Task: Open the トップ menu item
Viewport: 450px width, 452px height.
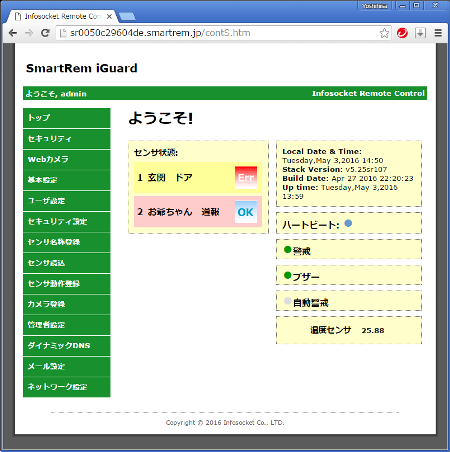Action: (x=67, y=118)
